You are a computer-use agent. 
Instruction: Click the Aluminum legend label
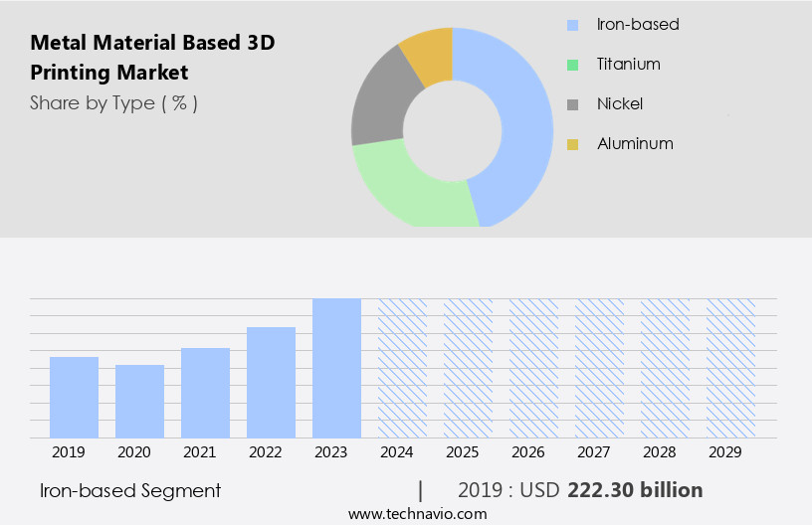635,144
